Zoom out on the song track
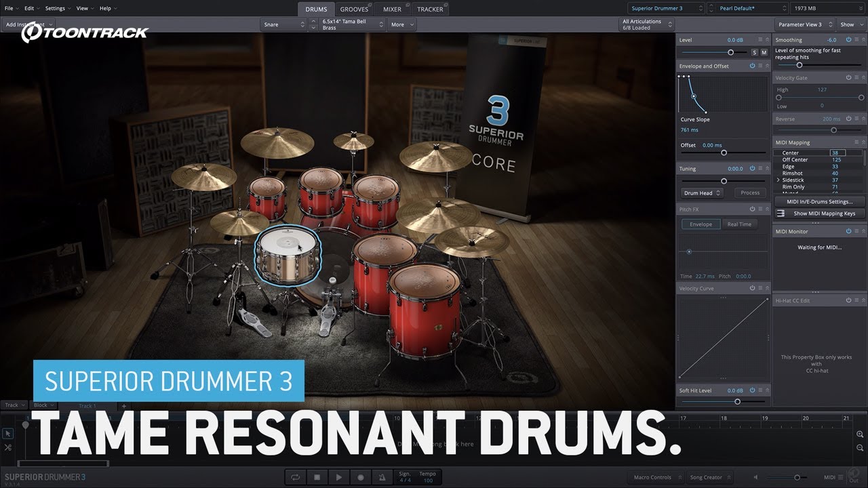The image size is (868, 488). click(860, 448)
